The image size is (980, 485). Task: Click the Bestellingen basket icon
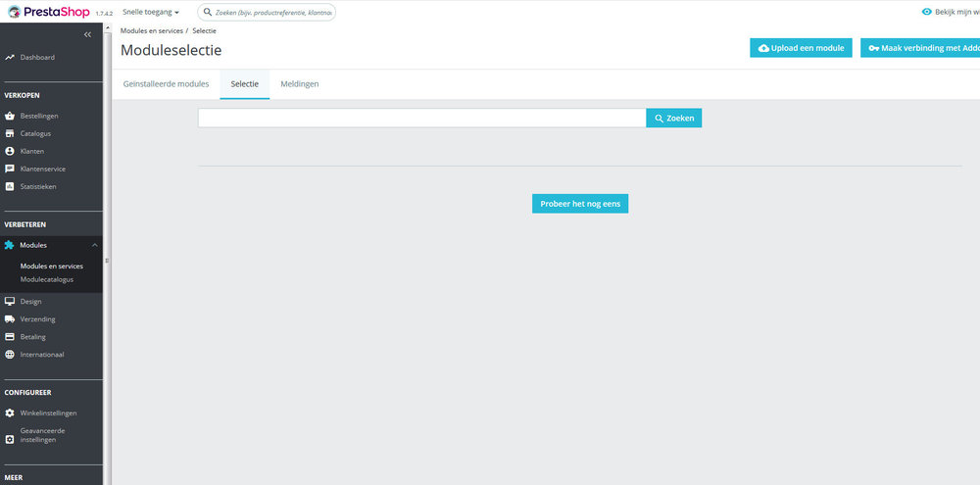coord(10,117)
